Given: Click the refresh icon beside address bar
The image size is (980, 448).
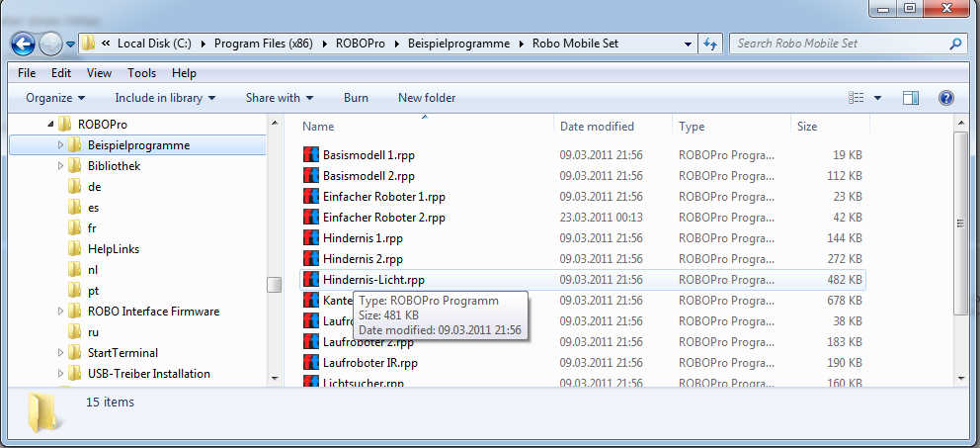Looking at the screenshot, I should [x=710, y=45].
